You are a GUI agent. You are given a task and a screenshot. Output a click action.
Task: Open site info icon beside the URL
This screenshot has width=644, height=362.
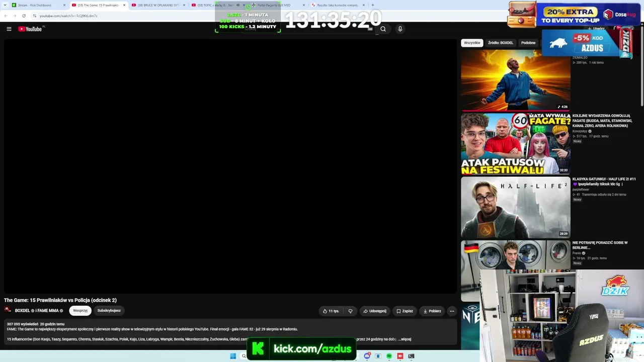point(35,16)
